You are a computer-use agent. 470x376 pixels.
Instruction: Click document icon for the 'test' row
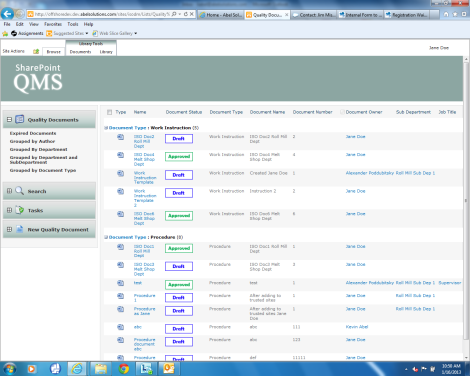coord(120,283)
